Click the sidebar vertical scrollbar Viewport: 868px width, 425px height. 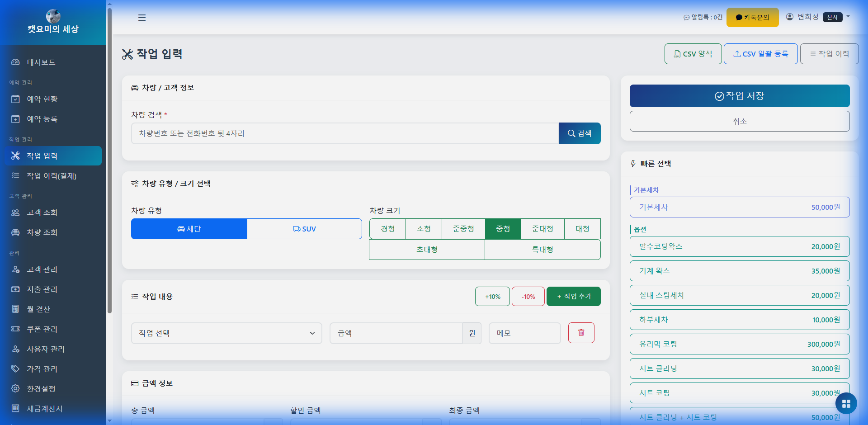pyautogui.click(x=109, y=161)
